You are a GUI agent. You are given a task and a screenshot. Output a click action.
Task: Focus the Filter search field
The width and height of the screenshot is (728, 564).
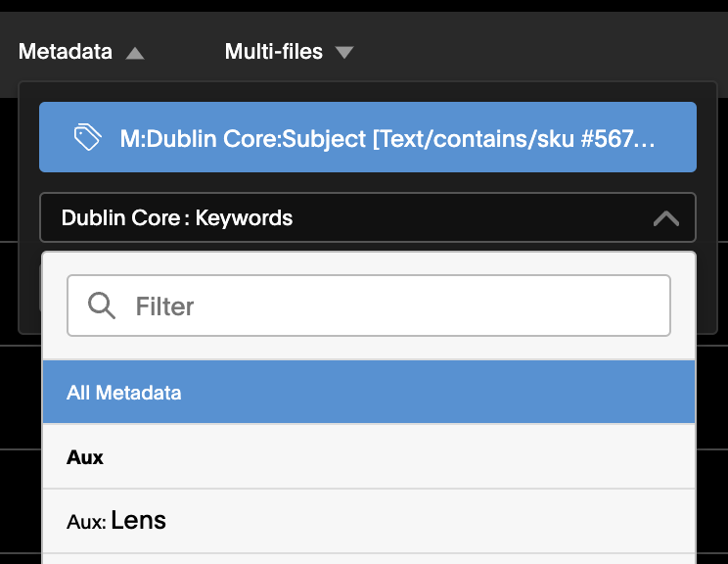click(x=369, y=305)
